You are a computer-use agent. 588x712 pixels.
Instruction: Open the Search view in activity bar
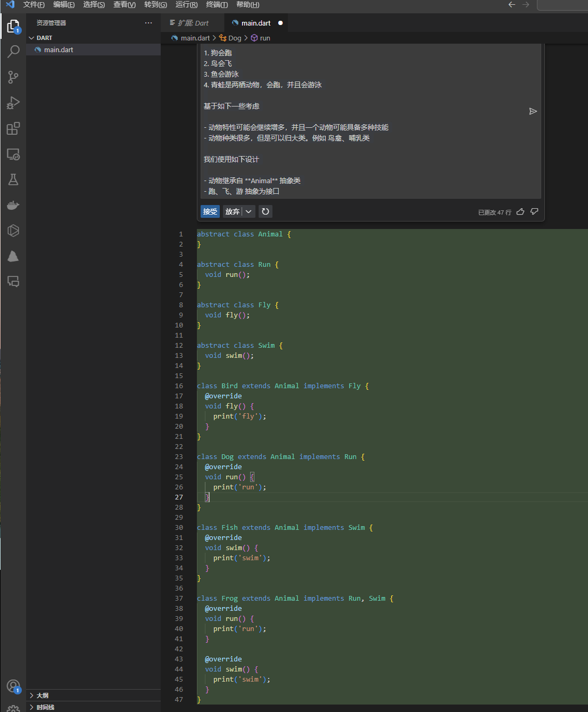pos(13,52)
